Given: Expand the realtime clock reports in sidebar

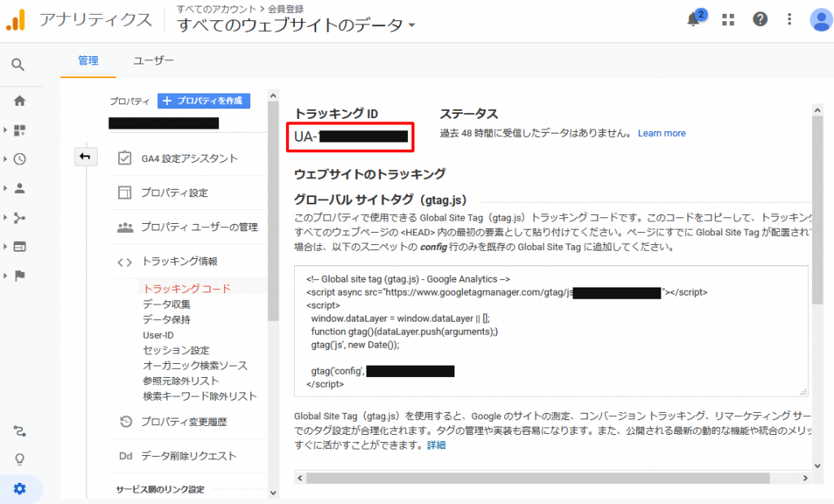Looking at the screenshot, I should 20,159.
